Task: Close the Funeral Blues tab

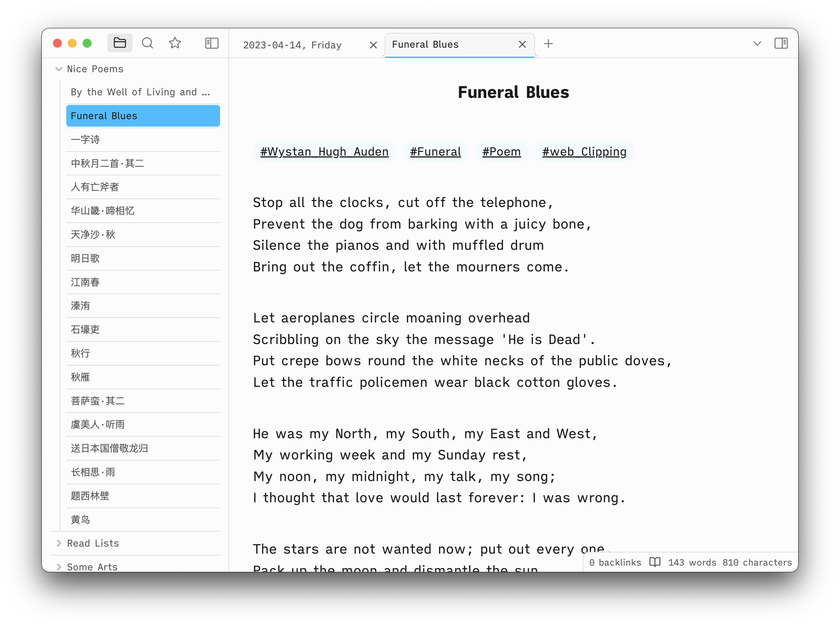Action: pos(522,44)
